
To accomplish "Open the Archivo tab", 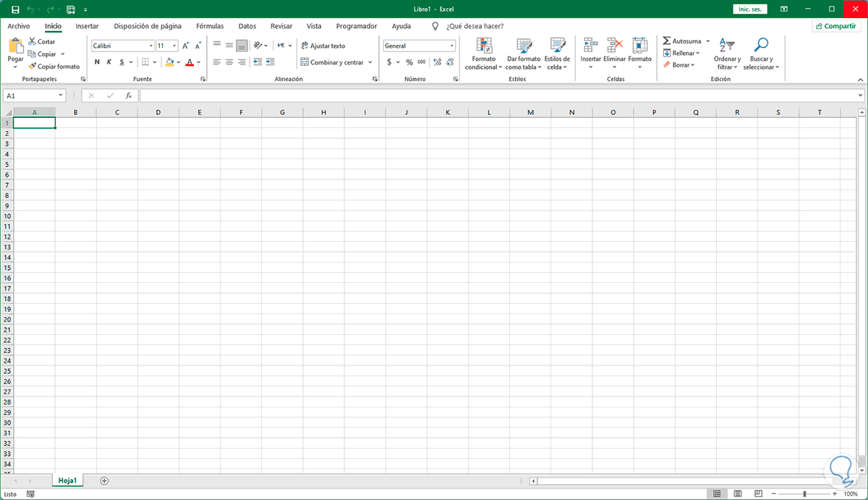I will point(19,26).
